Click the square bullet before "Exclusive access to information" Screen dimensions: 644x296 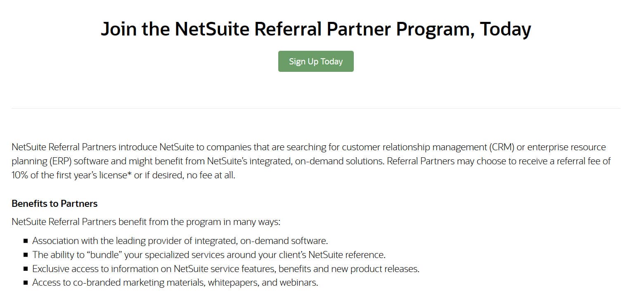tap(26, 269)
